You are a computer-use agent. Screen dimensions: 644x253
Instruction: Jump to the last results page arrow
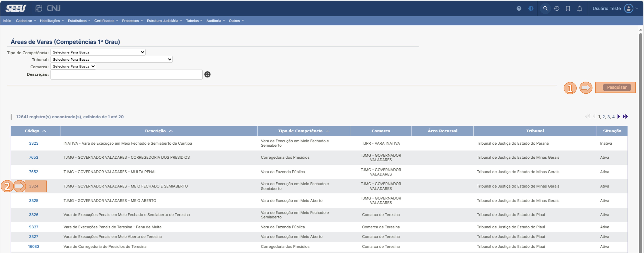tap(625, 116)
